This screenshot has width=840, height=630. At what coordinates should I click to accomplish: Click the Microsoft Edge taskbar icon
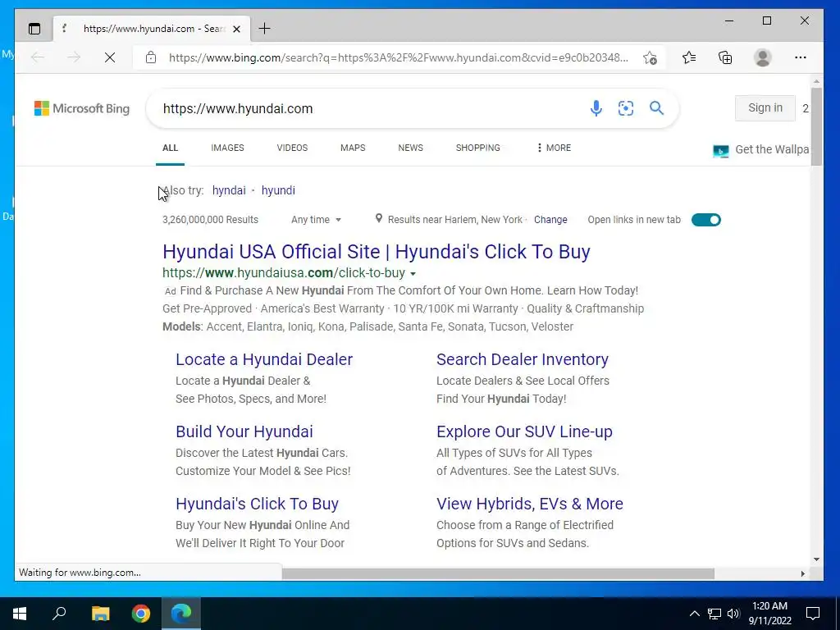pos(181,614)
